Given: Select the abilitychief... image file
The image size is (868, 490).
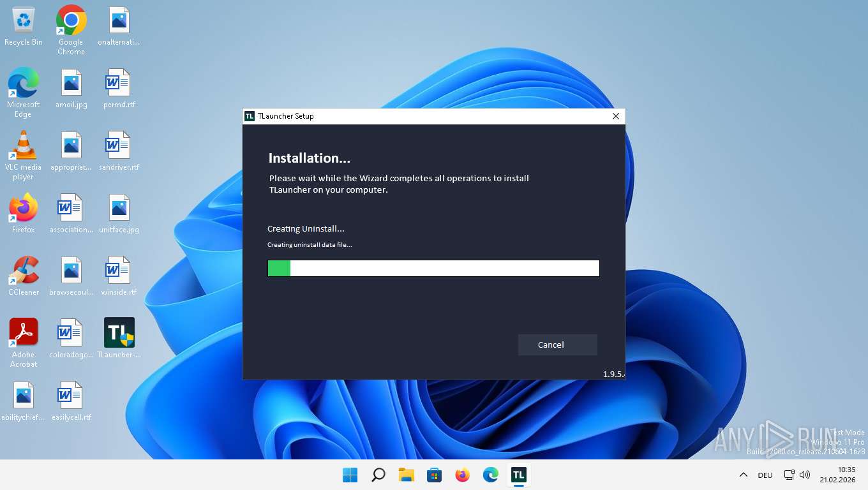Looking at the screenshot, I should [24, 402].
